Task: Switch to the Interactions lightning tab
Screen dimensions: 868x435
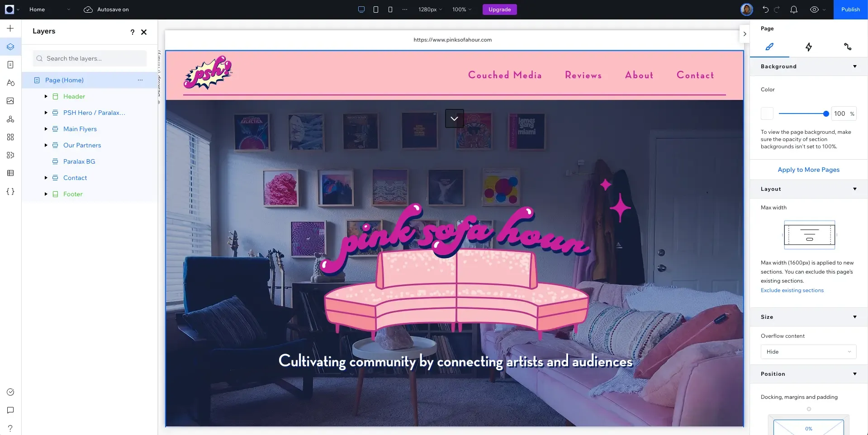Action: pyautogui.click(x=809, y=47)
